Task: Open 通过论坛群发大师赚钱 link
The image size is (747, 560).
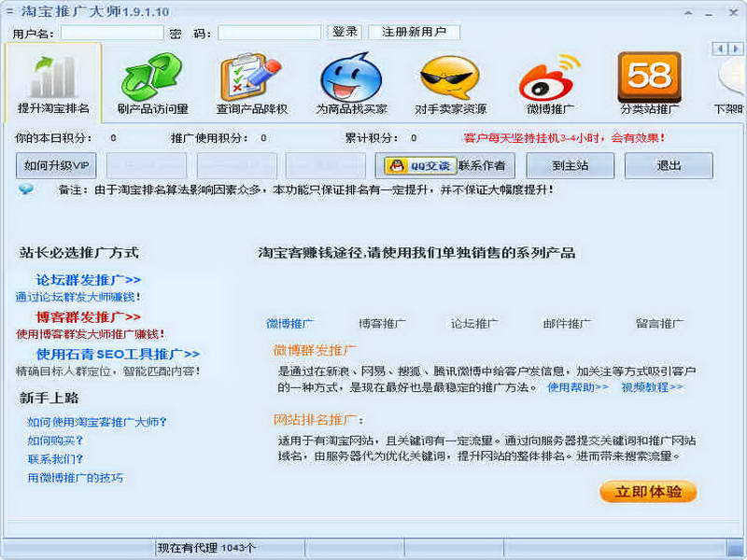Action: click(78, 297)
